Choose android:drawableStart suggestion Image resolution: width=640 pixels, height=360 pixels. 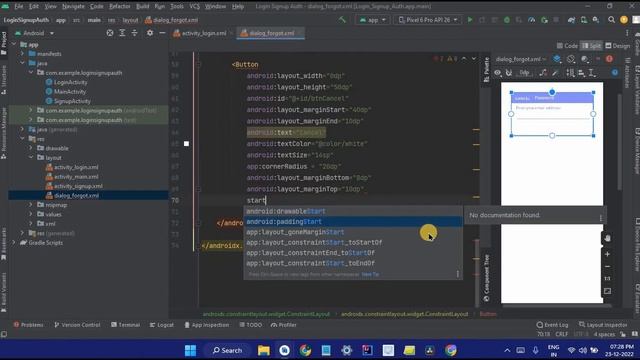353,211
